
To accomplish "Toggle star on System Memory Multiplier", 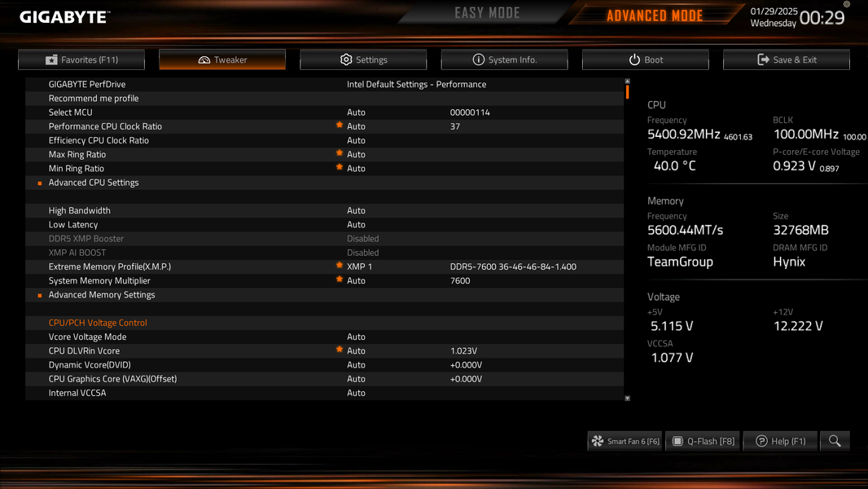I will tap(340, 280).
